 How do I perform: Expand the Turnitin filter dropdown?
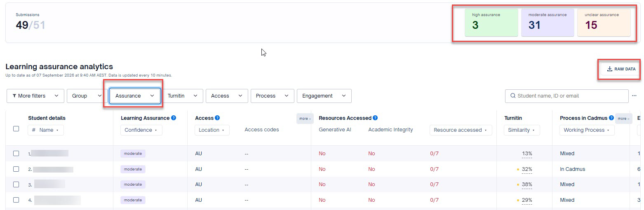coord(183,96)
